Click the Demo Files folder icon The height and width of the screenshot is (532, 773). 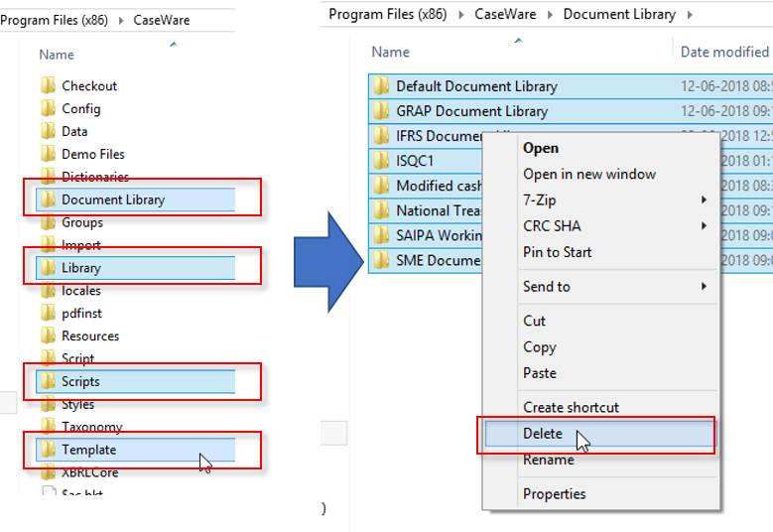click(x=48, y=154)
